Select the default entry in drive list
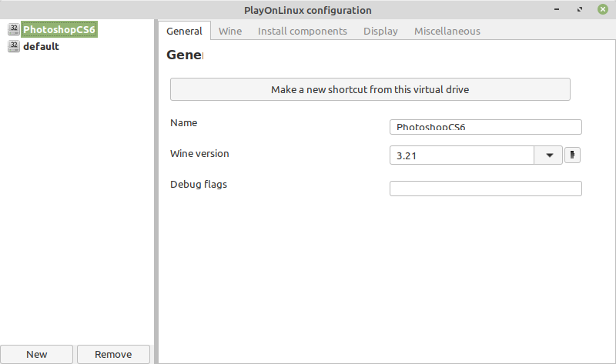The height and width of the screenshot is (364, 616). (41, 46)
